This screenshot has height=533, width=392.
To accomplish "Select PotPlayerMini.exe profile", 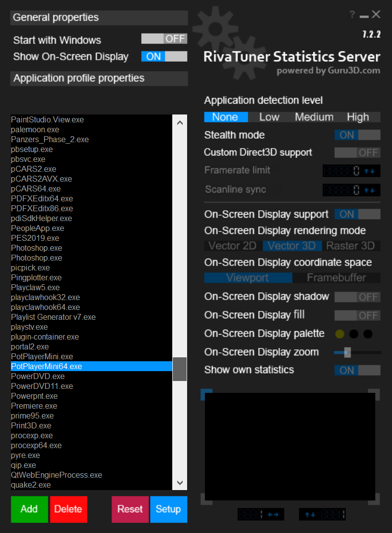I will click(x=91, y=356).
